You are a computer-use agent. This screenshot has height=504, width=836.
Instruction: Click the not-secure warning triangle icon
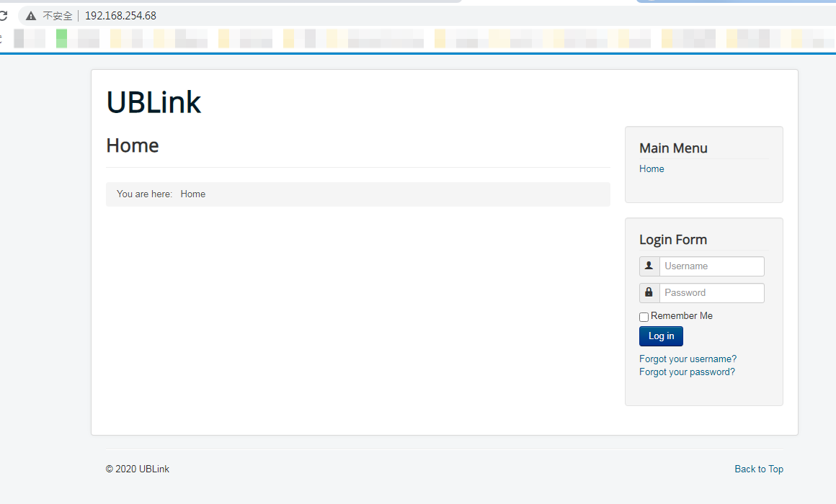click(x=31, y=16)
